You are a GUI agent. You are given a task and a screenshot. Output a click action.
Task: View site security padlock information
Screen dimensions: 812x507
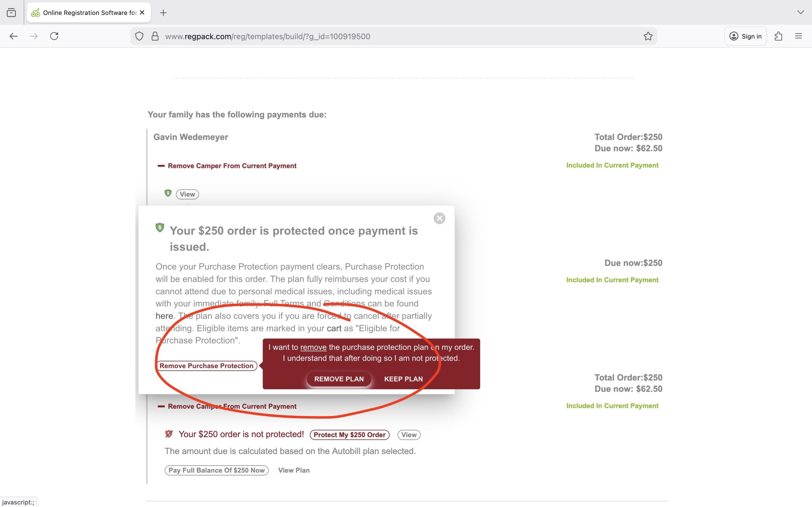(x=155, y=36)
